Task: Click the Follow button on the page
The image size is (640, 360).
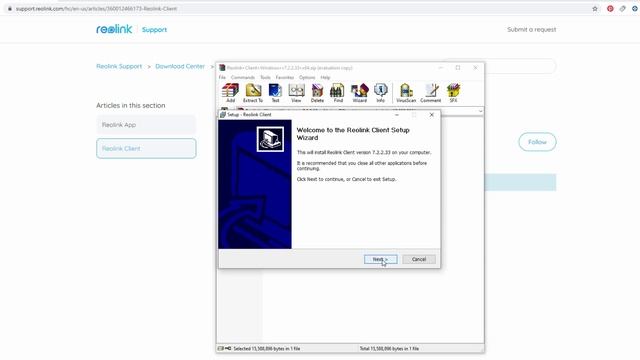Action: [x=537, y=142]
